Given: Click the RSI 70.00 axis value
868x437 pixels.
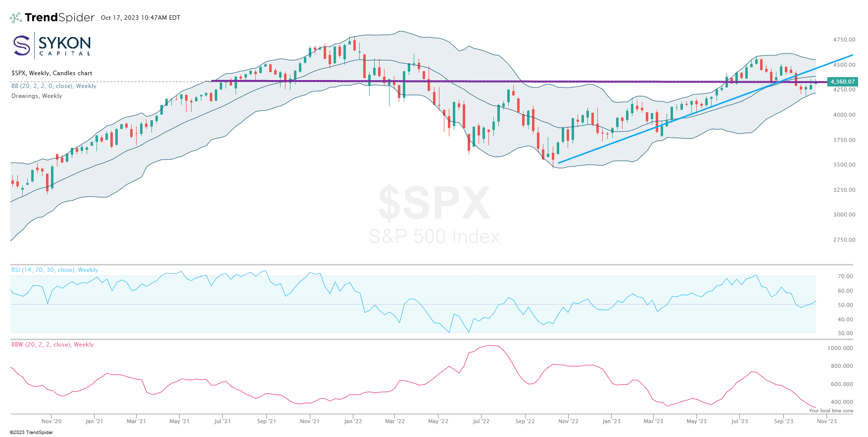Looking at the screenshot, I should click(845, 276).
